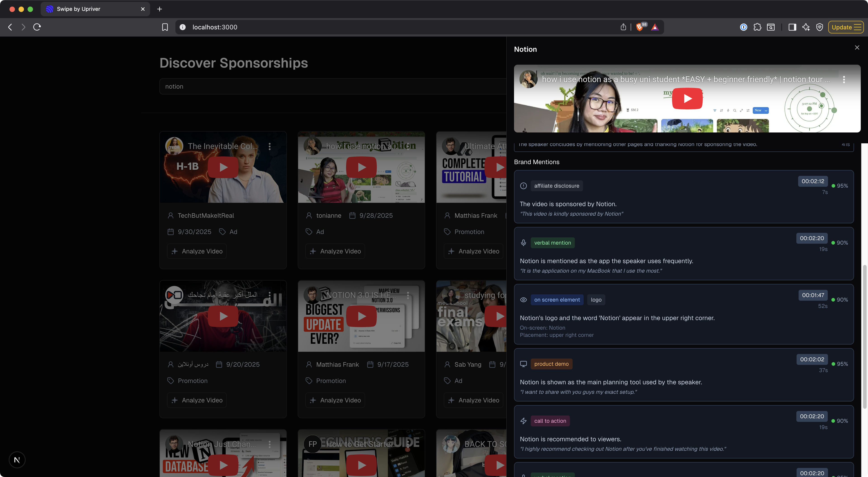
Task: Open the extensions puzzle icon
Action: pos(757,27)
